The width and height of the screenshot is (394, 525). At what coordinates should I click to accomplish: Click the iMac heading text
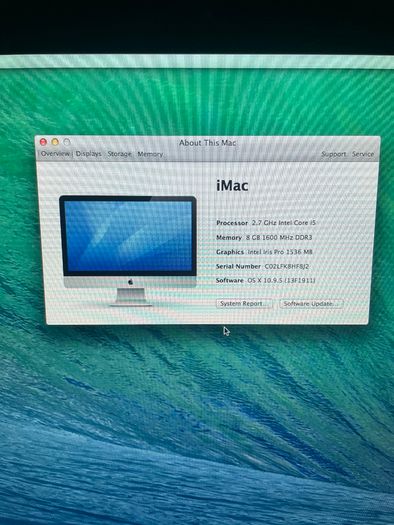(232, 185)
